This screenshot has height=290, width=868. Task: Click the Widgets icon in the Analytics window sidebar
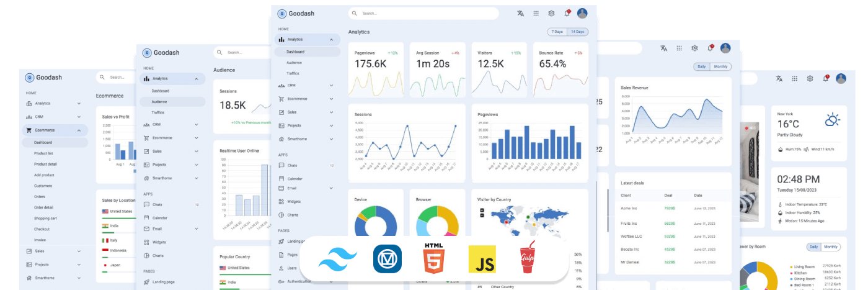281,201
